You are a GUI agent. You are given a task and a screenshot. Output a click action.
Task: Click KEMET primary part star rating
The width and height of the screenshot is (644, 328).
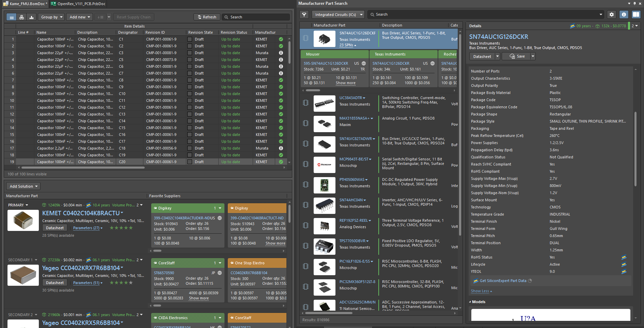(x=121, y=228)
